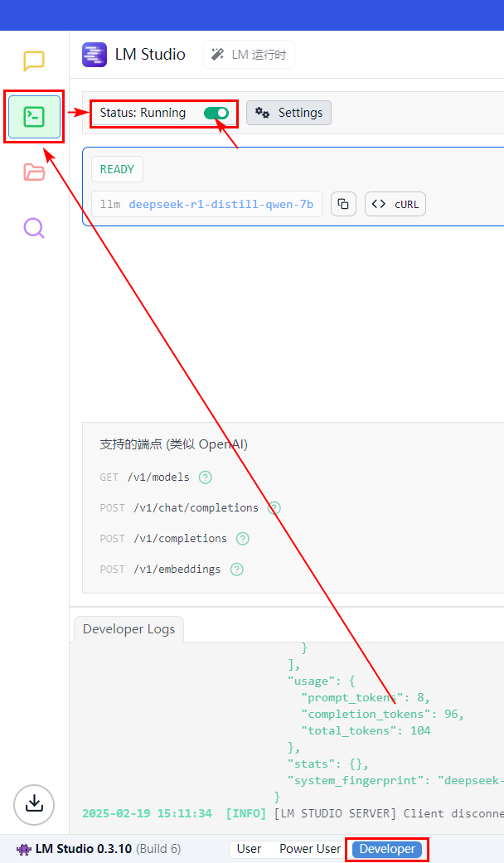Click the deepseek-r1-distill-qwen-7b model name
This screenshot has width=504, height=863.
220,204
